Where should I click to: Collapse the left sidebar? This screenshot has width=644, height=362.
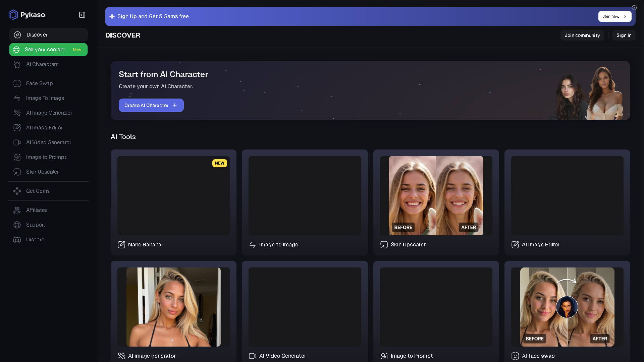tap(82, 14)
